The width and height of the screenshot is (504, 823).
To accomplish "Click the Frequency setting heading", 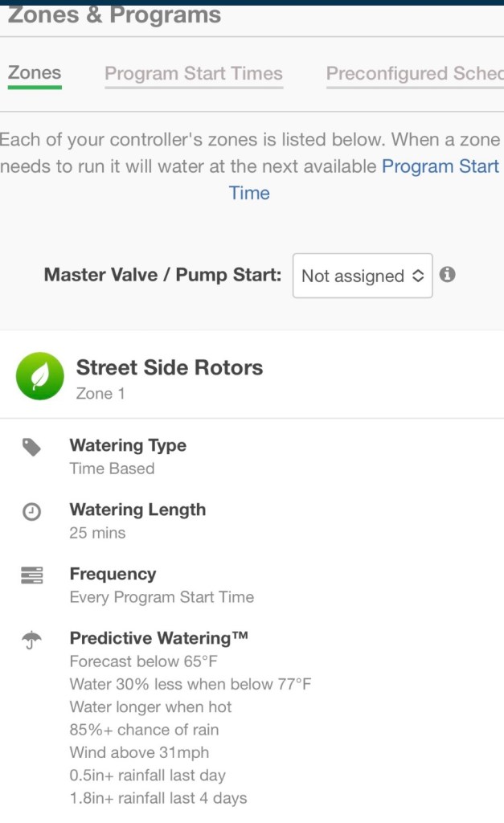I will pyautogui.click(x=113, y=574).
